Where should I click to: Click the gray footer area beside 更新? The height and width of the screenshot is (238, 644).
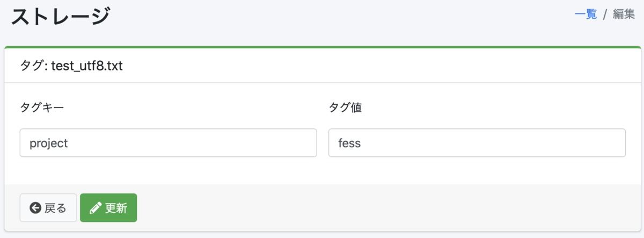click(386, 208)
